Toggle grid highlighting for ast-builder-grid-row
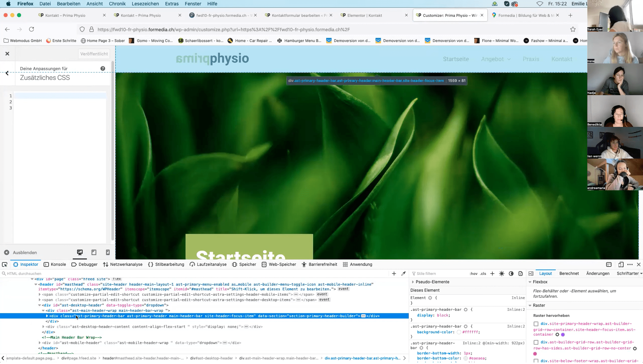 point(536,342)
